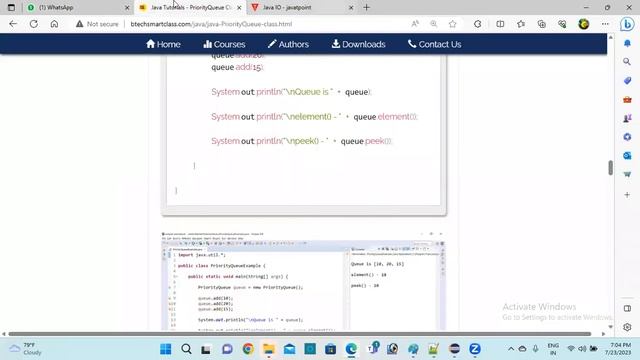
Task: Open tab actions menu
Action: click(11, 7)
